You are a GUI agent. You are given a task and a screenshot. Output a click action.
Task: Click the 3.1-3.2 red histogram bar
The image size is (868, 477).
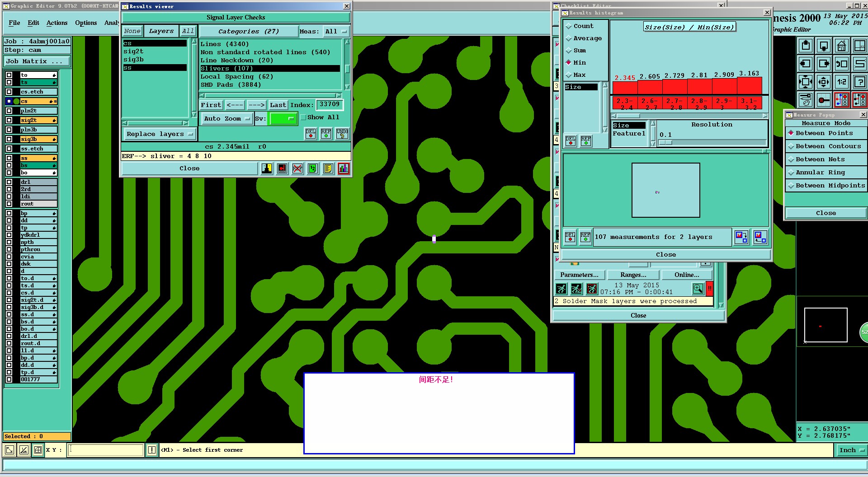pos(750,103)
